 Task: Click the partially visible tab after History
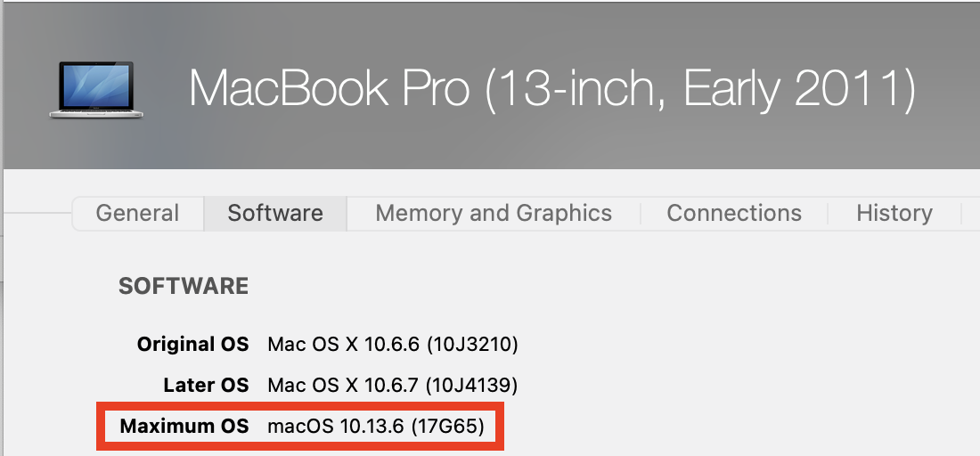(970, 214)
